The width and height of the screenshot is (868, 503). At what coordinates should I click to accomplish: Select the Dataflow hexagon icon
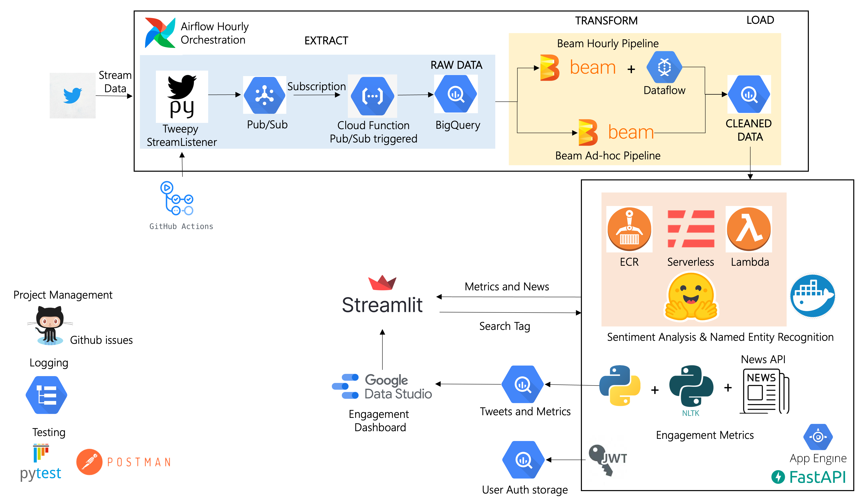click(664, 67)
